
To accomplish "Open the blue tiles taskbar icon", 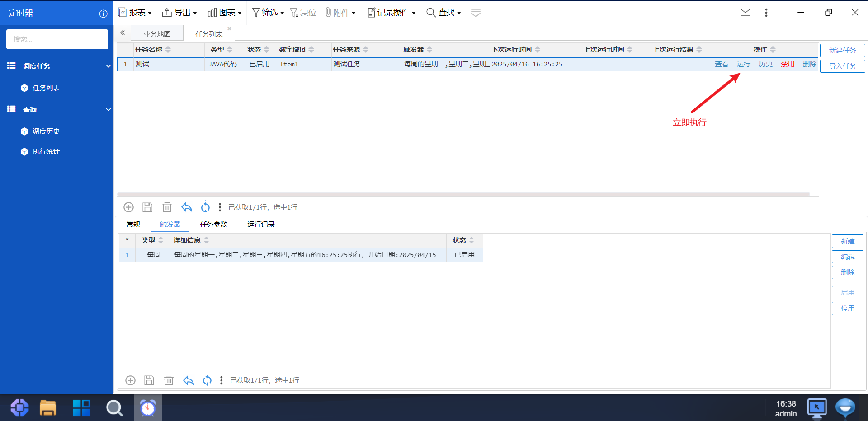I will click(x=81, y=408).
